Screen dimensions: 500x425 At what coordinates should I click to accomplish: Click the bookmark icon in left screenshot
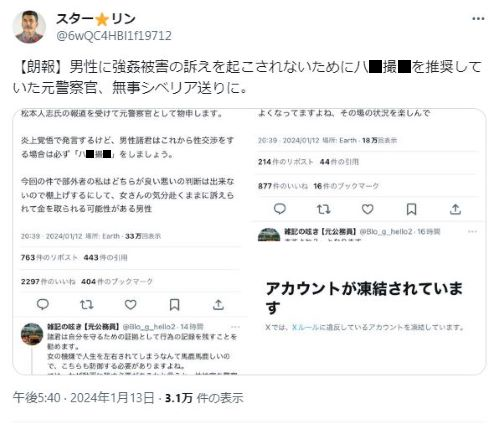(174, 304)
